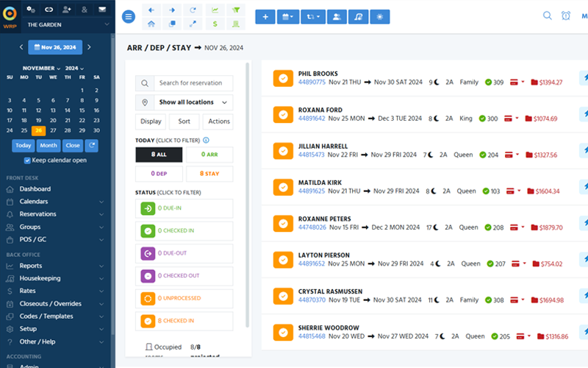Image resolution: width=588 pixels, height=368 pixels.
Task: Click the duplicate windows toolbar icon
Action: click(172, 24)
